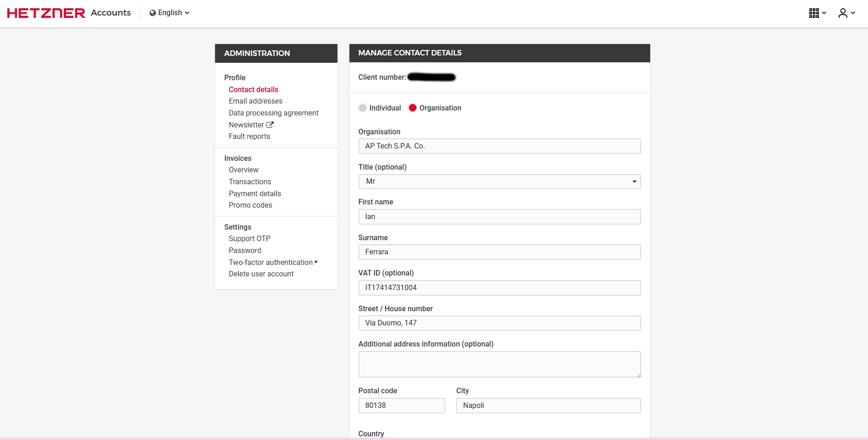Click the Additional address information textarea
Screen dimensions: 868x440
[x=499, y=364]
